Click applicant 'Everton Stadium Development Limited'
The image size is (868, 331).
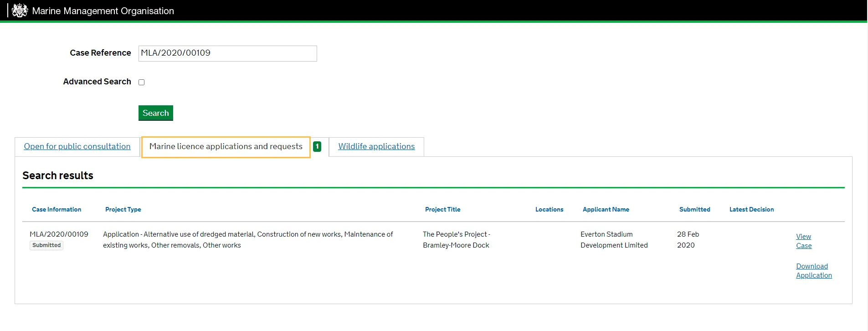tap(614, 240)
